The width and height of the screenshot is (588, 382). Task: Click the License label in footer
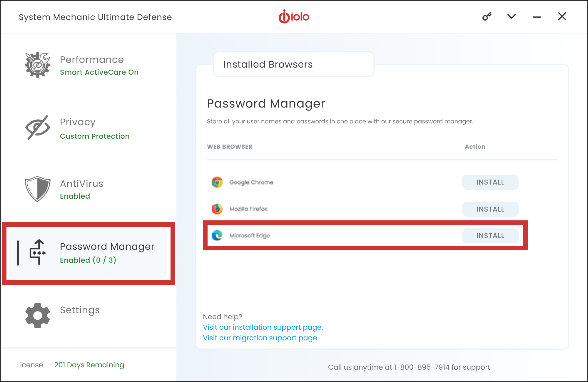pyautogui.click(x=30, y=365)
